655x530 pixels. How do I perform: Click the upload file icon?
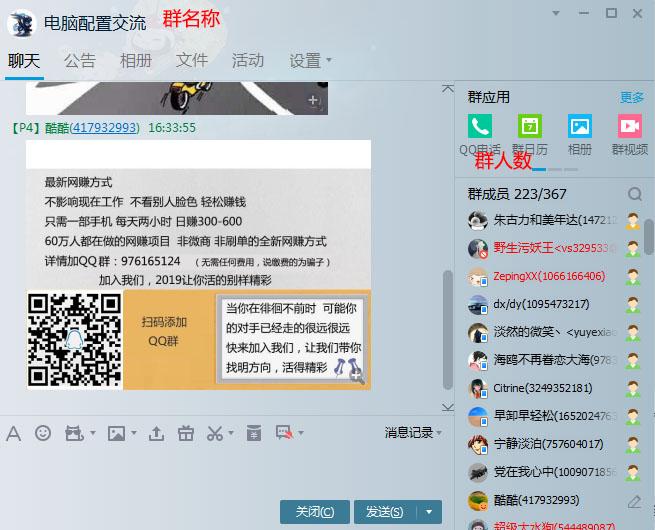156,434
